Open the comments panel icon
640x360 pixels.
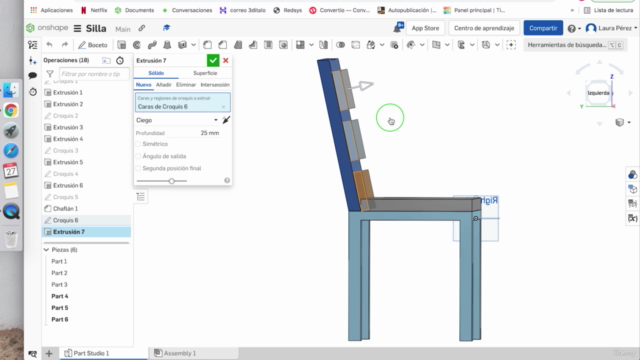tap(33, 76)
